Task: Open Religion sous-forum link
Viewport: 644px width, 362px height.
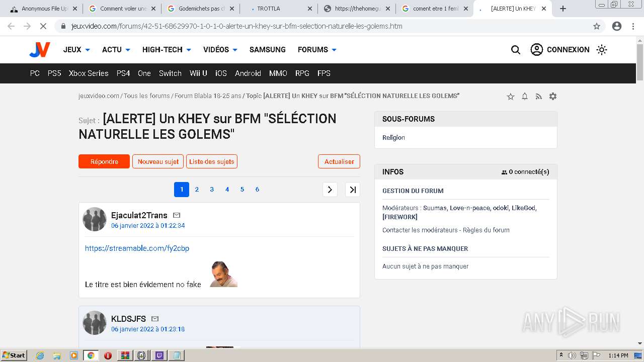Action: coord(393,138)
